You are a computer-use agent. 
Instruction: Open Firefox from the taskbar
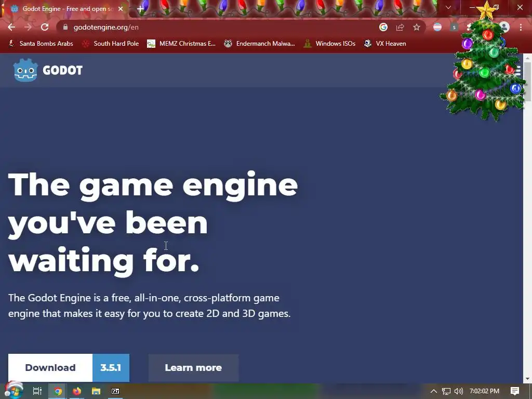pyautogui.click(x=77, y=391)
